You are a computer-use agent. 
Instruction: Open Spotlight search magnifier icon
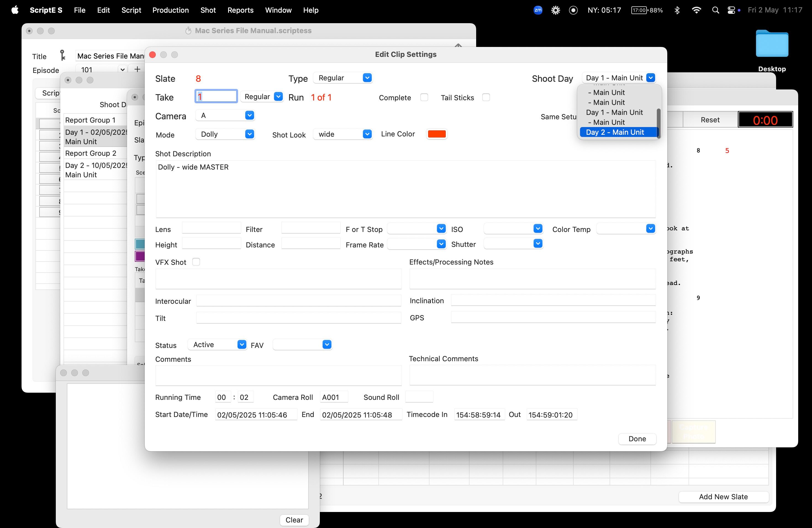click(715, 10)
